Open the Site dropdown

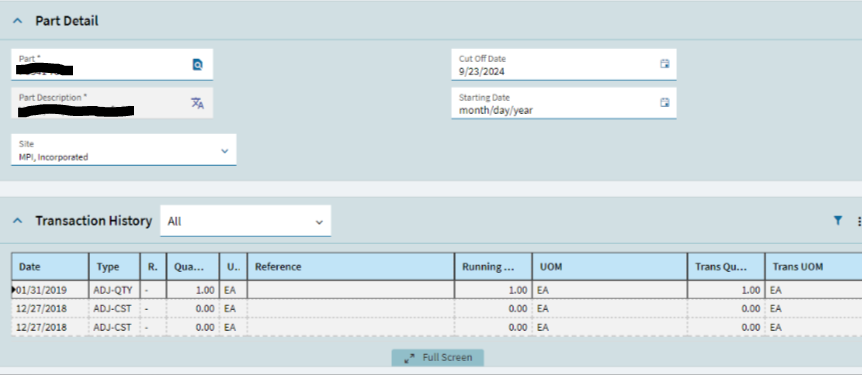(124, 150)
